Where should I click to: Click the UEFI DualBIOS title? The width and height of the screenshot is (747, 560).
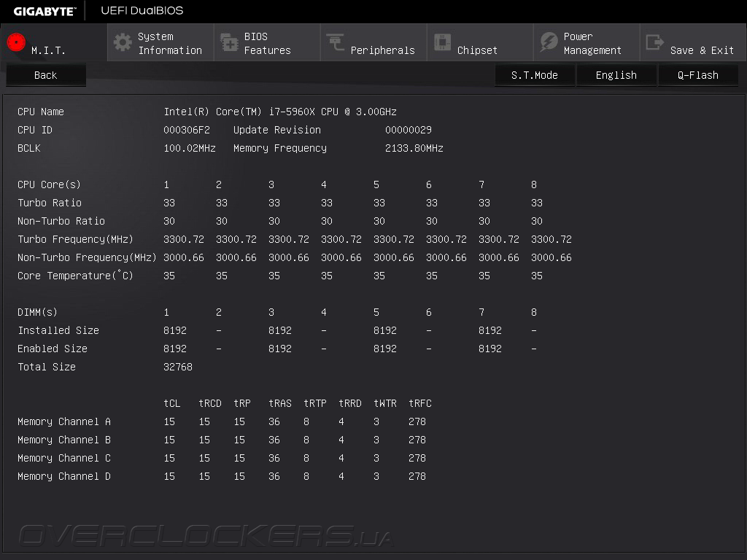click(142, 10)
